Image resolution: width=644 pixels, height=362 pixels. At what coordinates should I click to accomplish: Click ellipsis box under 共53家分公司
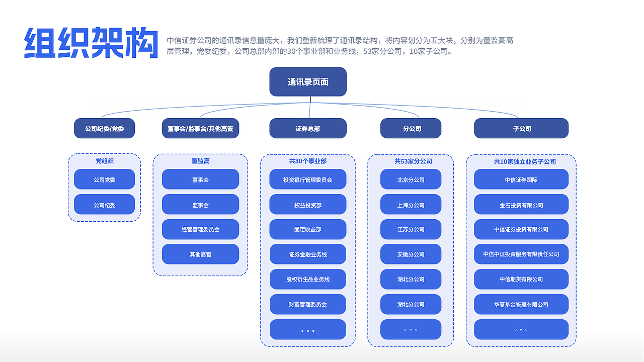(411, 329)
